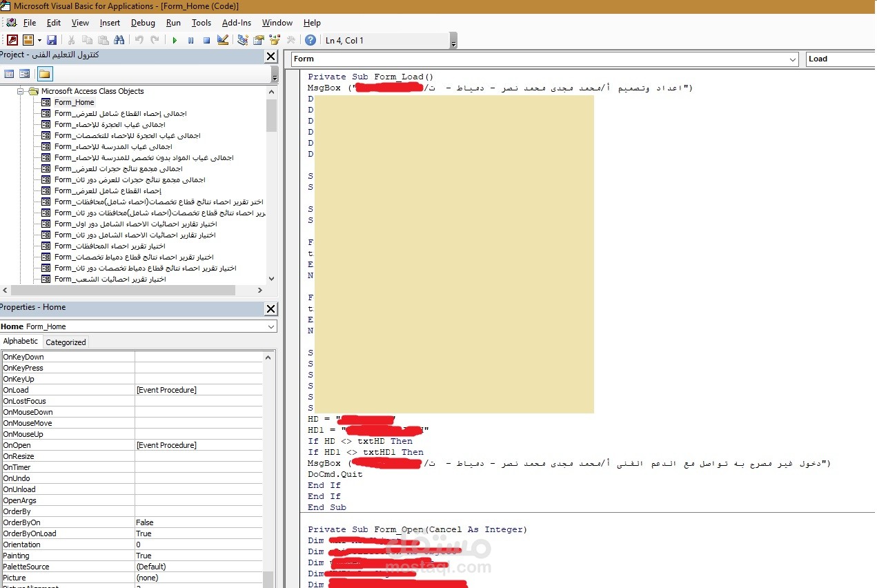Image resolution: width=877 pixels, height=588 pixels.
Task: Open the File menu
Action: click(x=30, y=23)
